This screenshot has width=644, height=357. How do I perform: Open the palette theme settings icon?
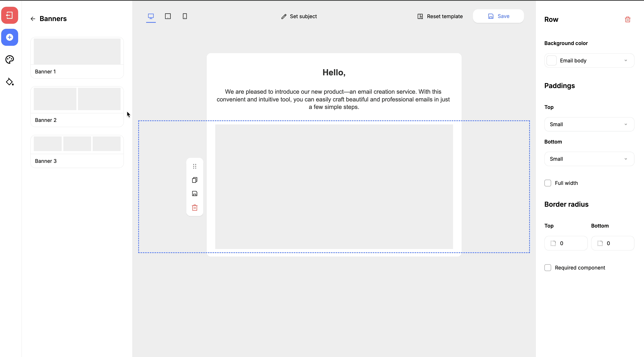(x=9, y=59)
